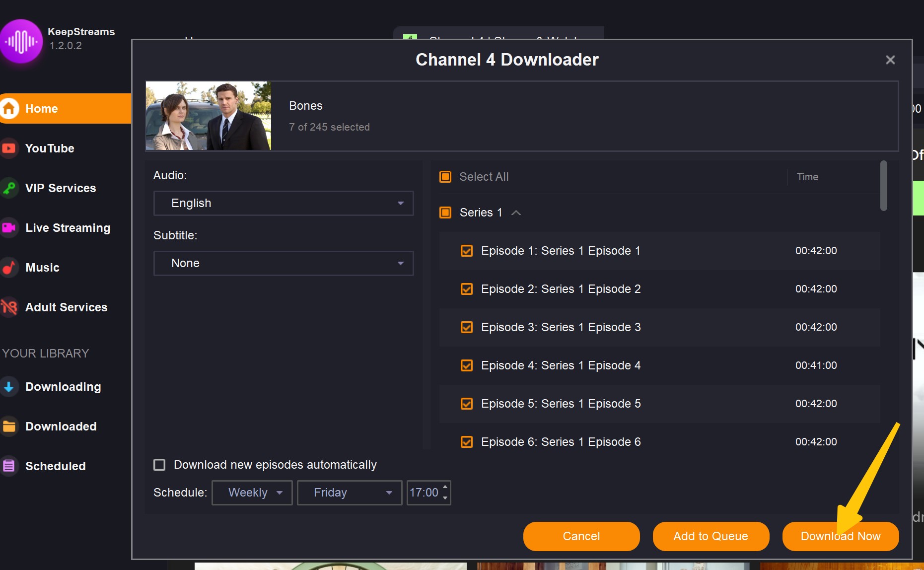Click the KeepStreams logo icon
924x570 pixels.
[x=21, y=41]
